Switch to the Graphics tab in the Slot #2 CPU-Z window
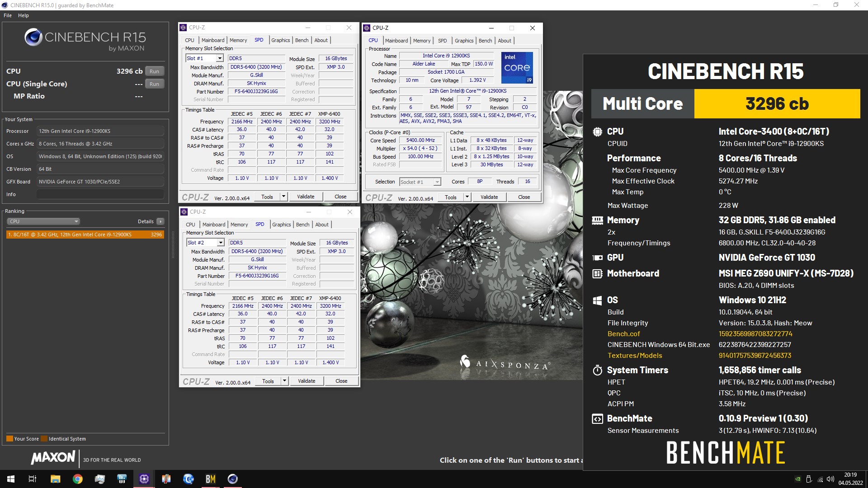This screenshot has width=868, height=488. (282, 225)
